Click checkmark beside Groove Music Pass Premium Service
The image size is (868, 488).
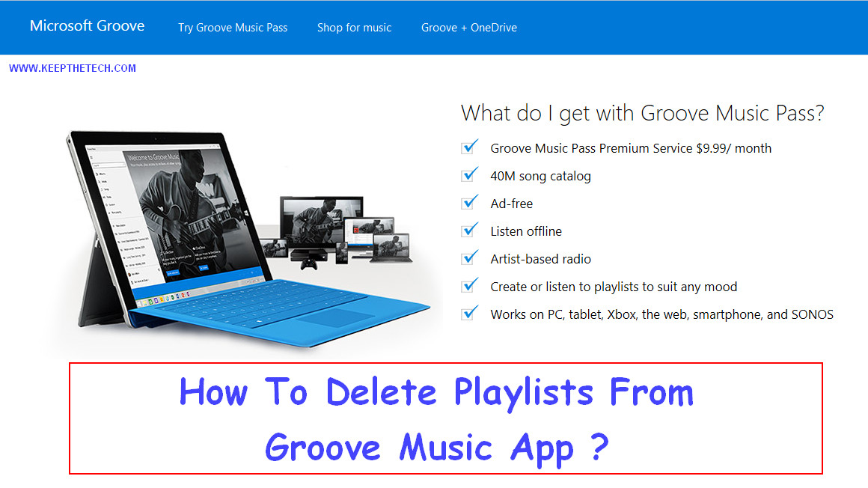pos(469,147)
